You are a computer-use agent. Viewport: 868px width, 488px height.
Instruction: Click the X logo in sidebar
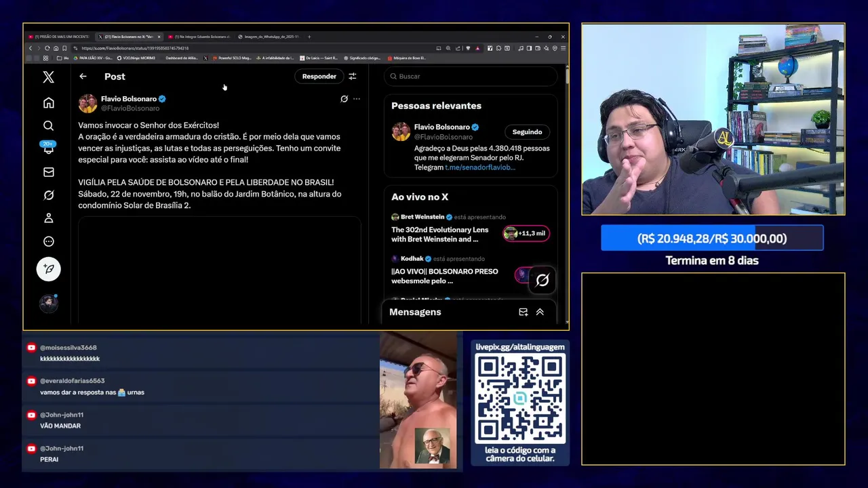pos(48,77)
